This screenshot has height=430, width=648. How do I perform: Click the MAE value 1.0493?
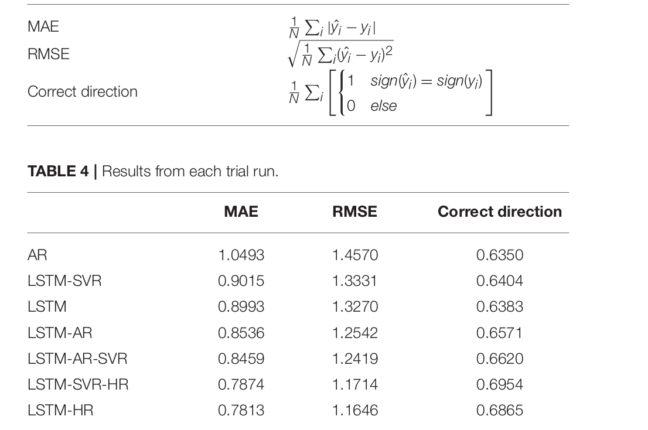pos(241,255)
